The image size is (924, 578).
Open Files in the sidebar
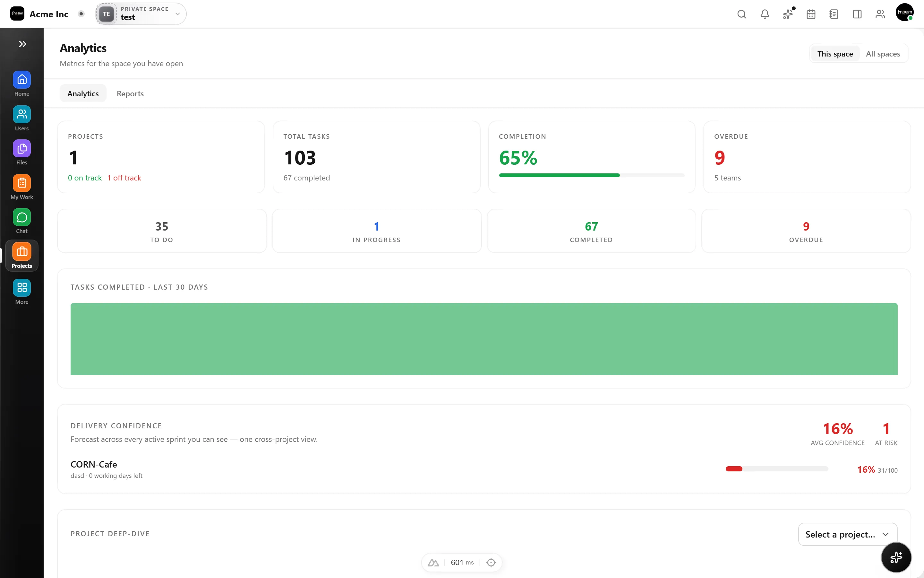coord(22,153)
